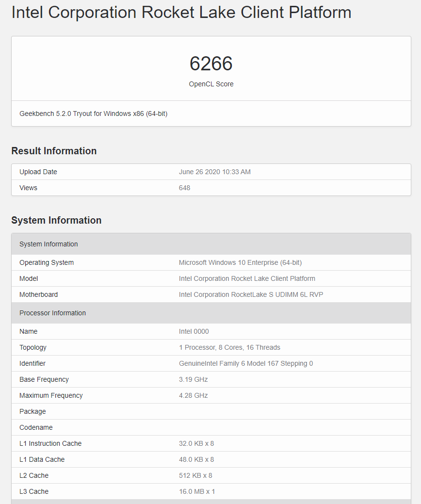
Task: Select the Operating System value Windows 10 Enterprise
Action: [x=240, y=262]
